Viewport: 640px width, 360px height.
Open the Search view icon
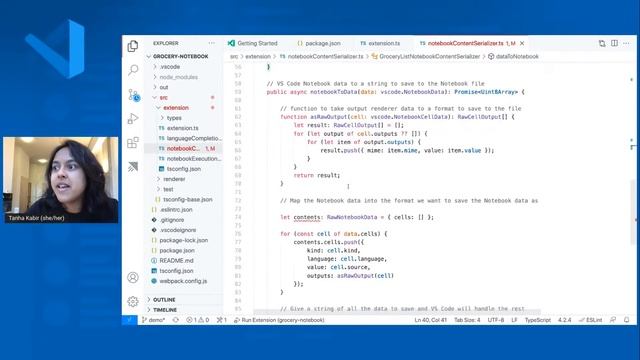[x=133, y=70]
